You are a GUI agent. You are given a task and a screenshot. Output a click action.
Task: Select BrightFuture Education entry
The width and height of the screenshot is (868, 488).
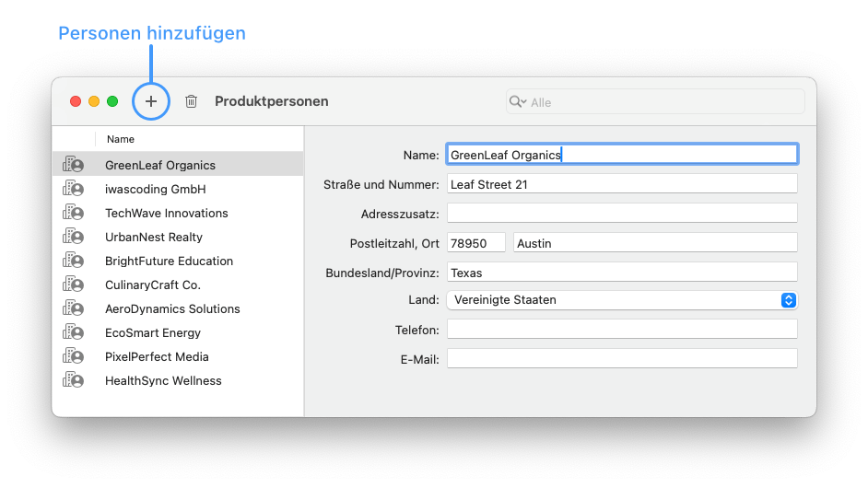pos(169,261)
